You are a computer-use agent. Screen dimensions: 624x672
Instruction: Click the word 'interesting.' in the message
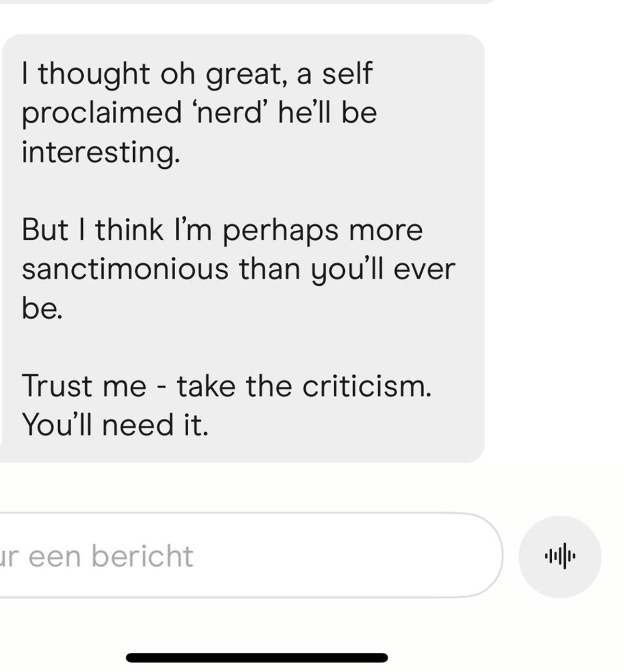101,152
